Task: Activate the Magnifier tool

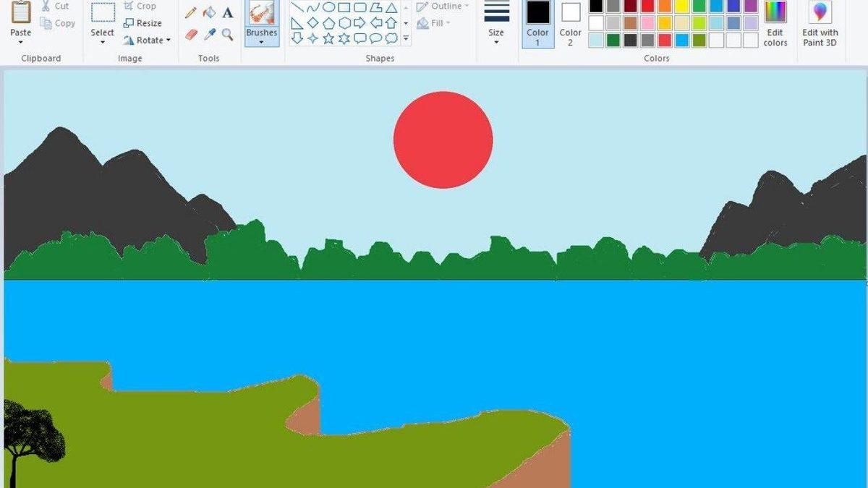Action: pyautogui.click(x=228, y=34)
